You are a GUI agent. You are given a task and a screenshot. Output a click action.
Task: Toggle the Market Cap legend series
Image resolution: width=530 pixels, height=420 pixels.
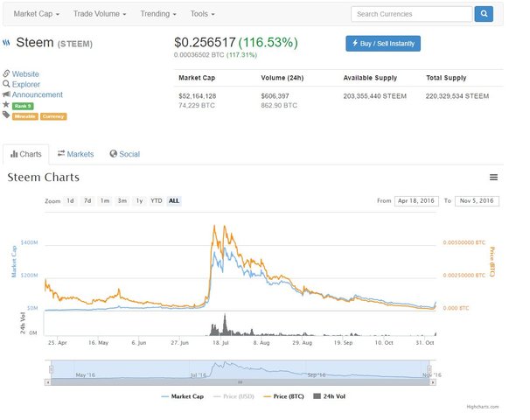click(183, 396)
